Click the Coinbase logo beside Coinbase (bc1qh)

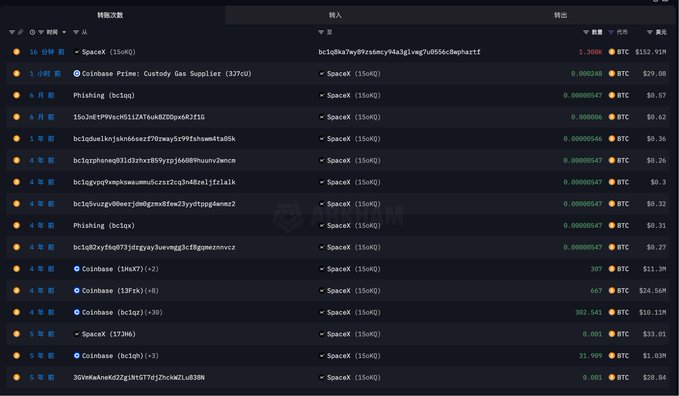pyautogui.click(x=77, y=356)
